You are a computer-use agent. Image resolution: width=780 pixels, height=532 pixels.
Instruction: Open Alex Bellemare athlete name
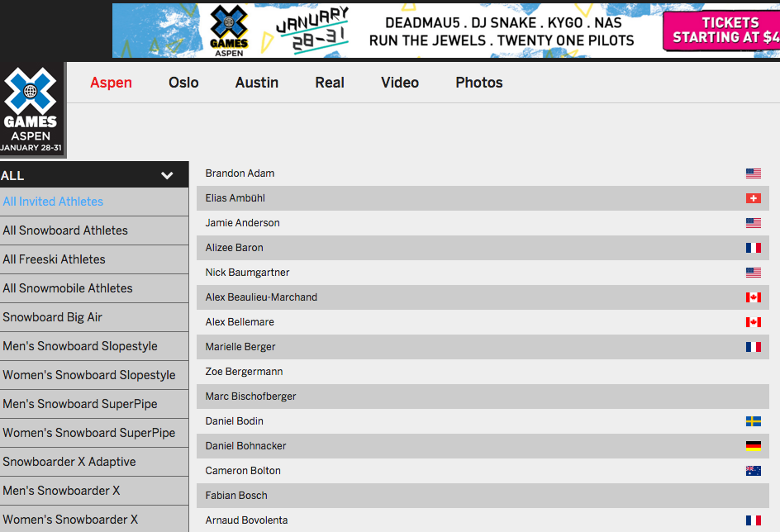coord(240,322)
